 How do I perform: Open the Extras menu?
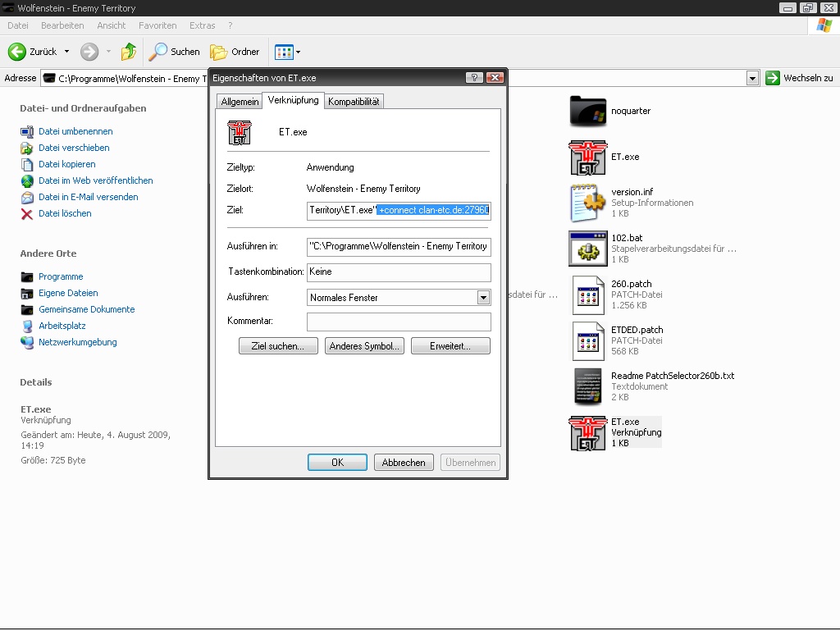pos(202,25)
